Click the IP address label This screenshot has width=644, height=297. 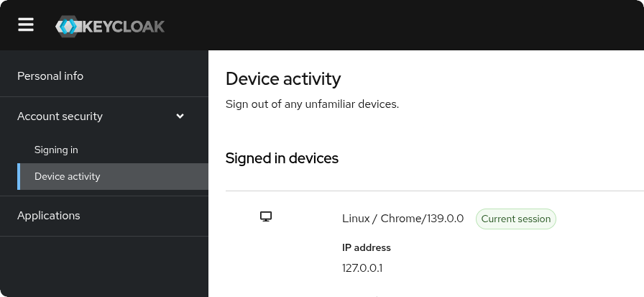pos(367,248)
